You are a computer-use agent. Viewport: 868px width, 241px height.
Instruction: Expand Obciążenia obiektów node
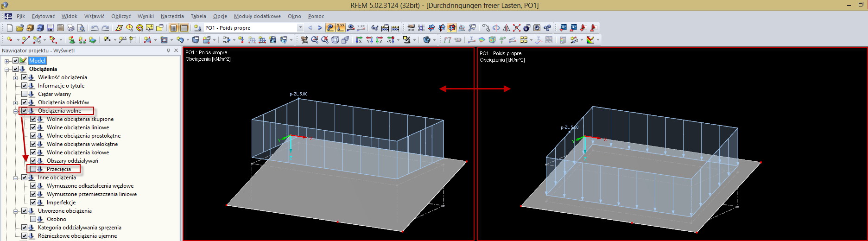coord(16,102)
